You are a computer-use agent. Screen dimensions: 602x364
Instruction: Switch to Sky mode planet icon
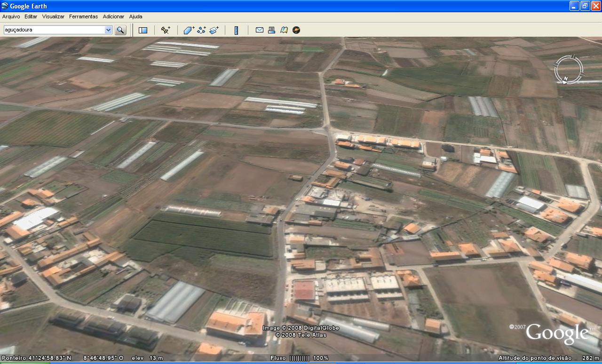(x=296, y=30)
